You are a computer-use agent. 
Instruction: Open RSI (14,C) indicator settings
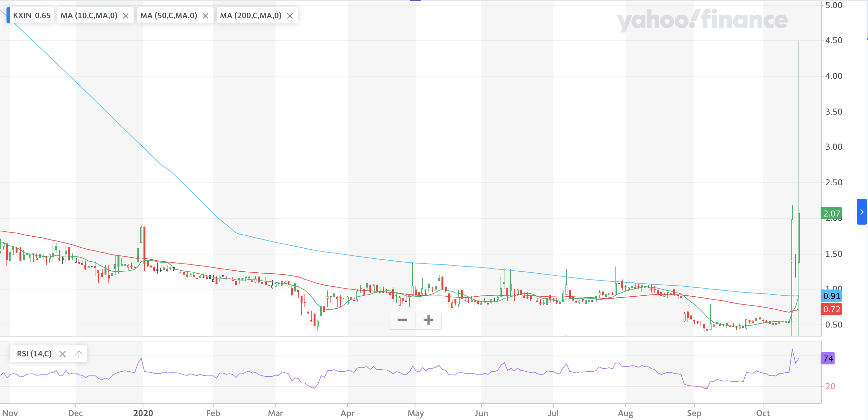[x=34, y=354]
